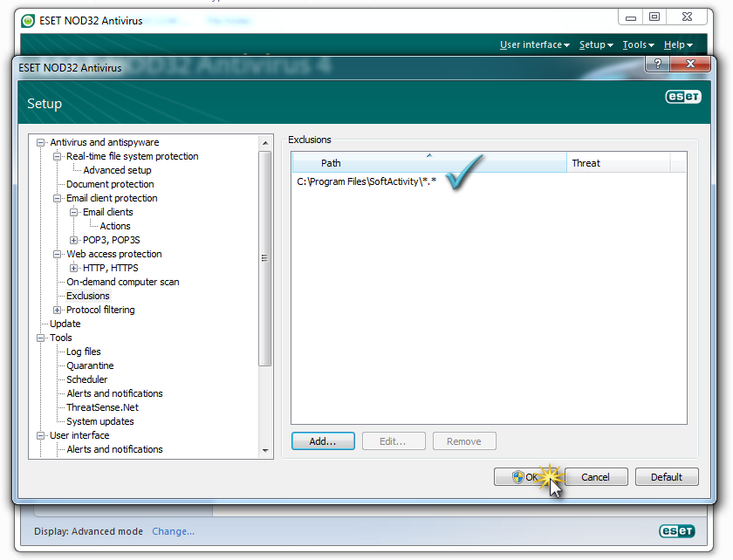Collapse the Tools tree node
This screenshot has height=560, width=733.
[x=41, y=338]
